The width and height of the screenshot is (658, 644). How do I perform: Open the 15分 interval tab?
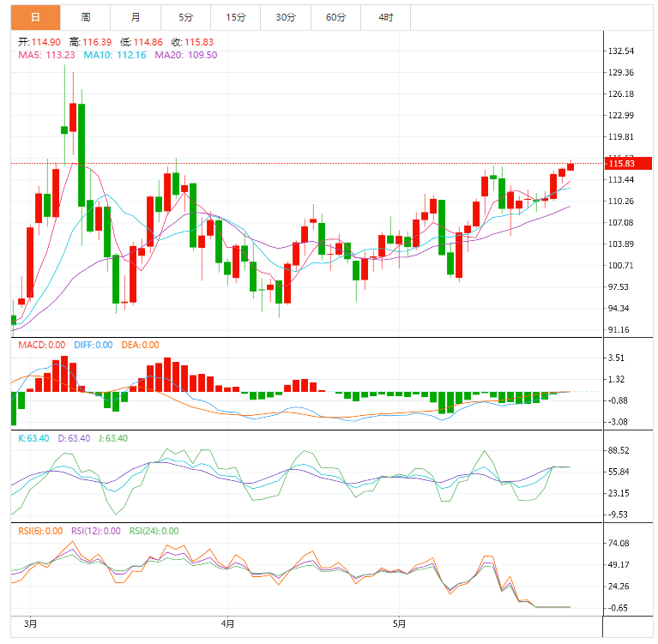pyautogui.click(x=235, y=17)
